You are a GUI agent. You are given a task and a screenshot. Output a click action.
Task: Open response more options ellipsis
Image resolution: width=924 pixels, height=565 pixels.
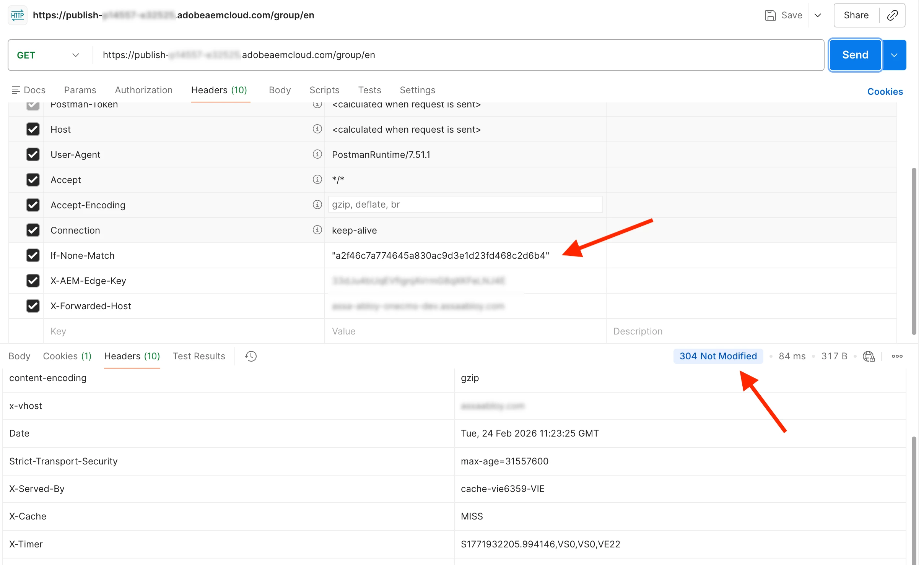897,356
